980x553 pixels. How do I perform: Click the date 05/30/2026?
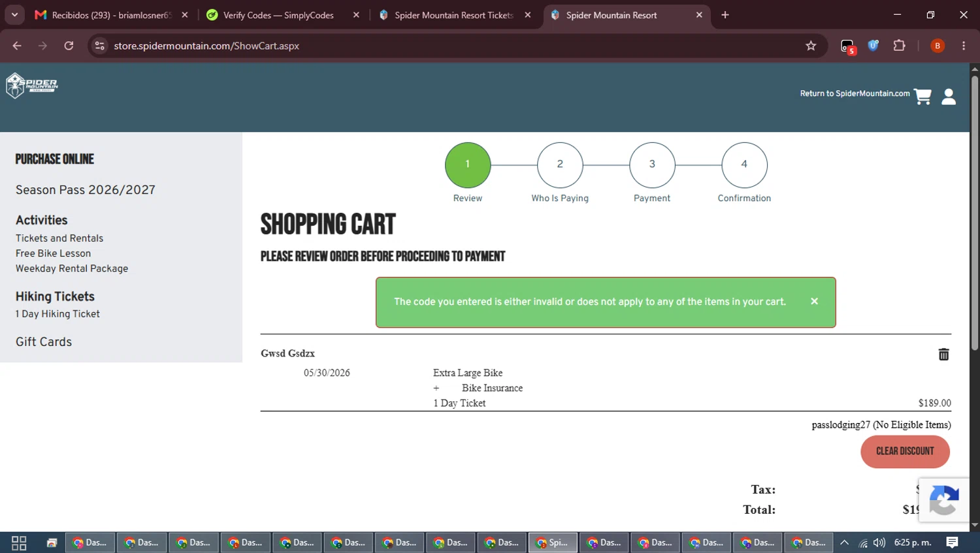pos(327,373)
